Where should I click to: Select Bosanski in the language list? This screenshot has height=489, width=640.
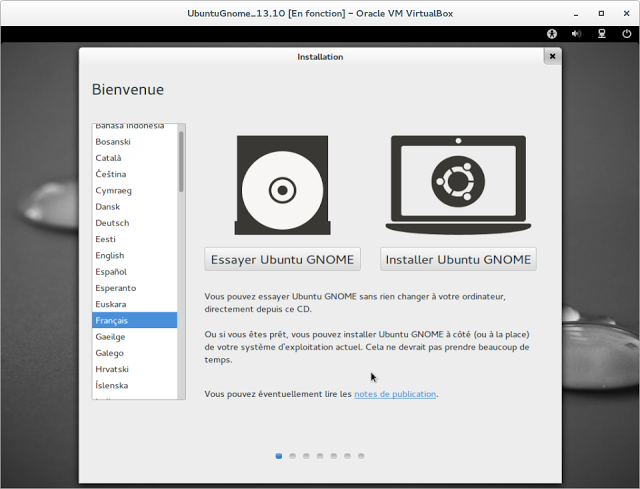pos(135,142)
